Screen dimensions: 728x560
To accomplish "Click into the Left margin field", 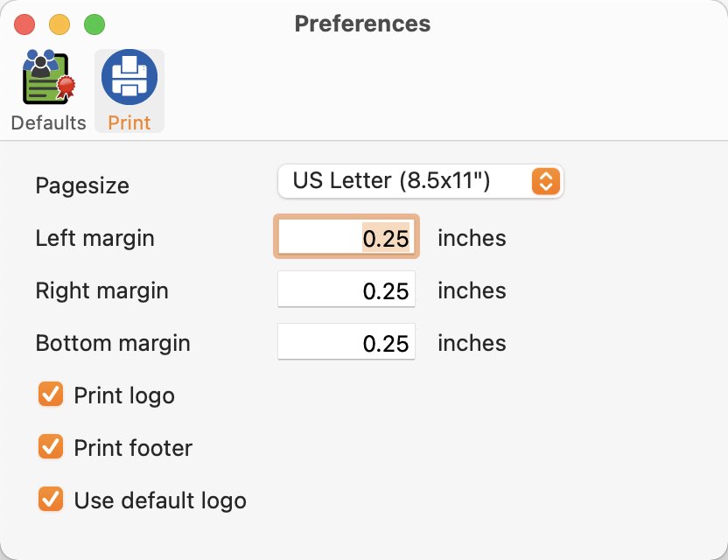I will point(346,237).
